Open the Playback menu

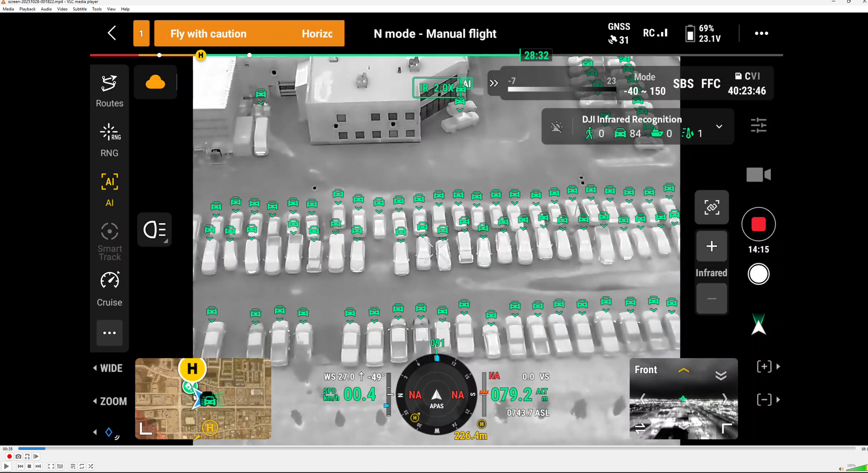pos(27,9)
